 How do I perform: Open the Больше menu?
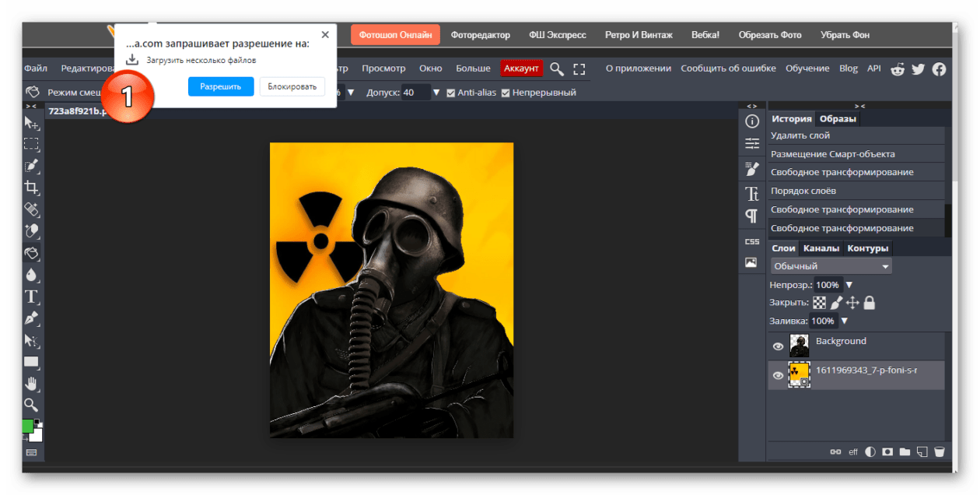click(473, 68)
